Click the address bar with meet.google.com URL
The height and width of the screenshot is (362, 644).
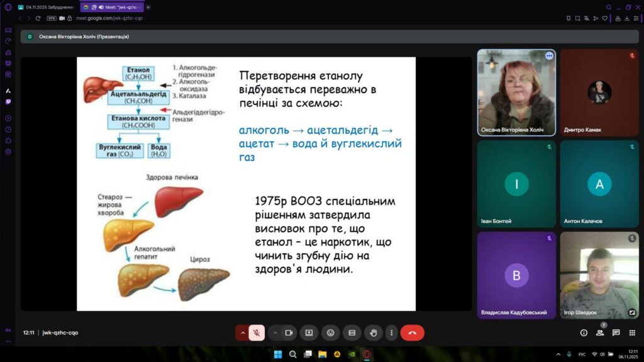point(252,18)
